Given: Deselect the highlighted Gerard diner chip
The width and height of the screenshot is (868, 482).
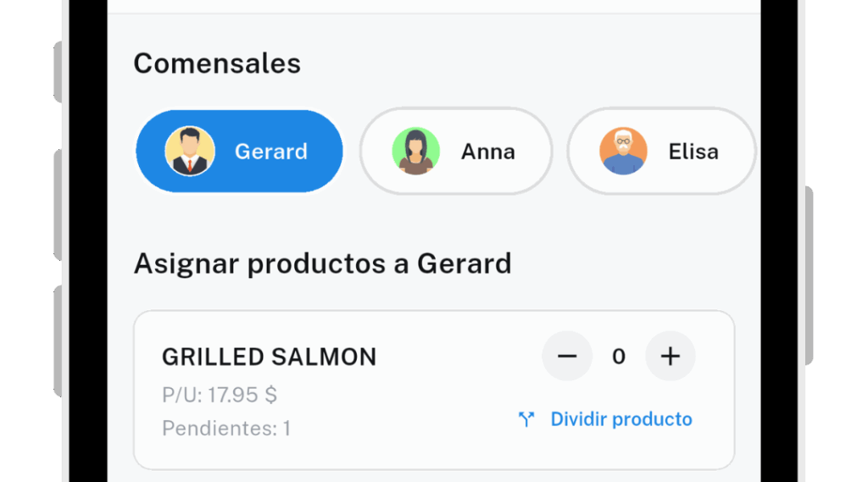Looking at the screenshot, I should click(239, 151).
